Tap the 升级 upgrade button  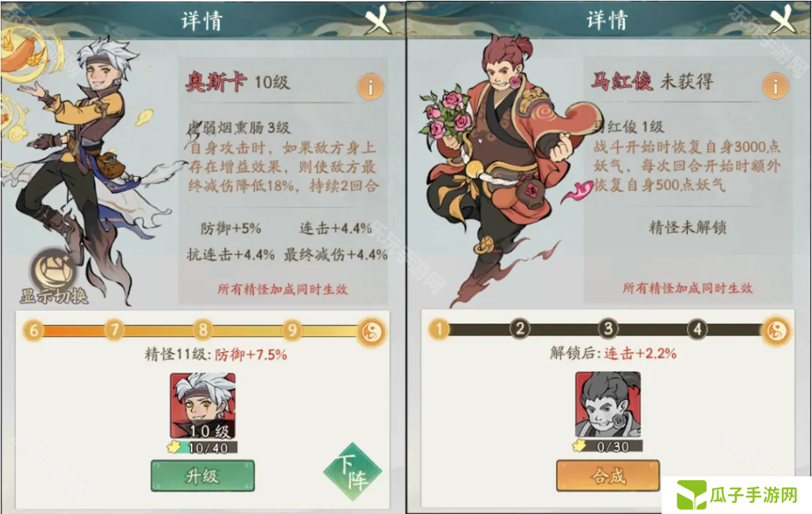(202, 476)
